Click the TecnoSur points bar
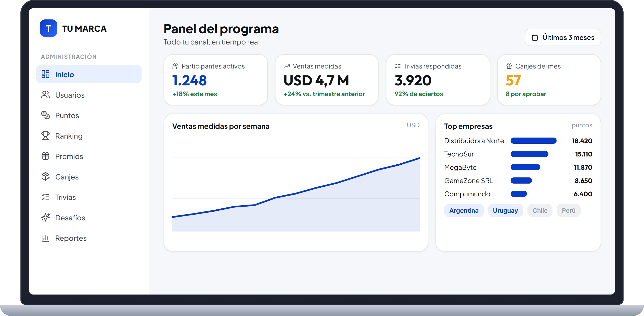Screen dimensions: 644x316 click(529, 154)
